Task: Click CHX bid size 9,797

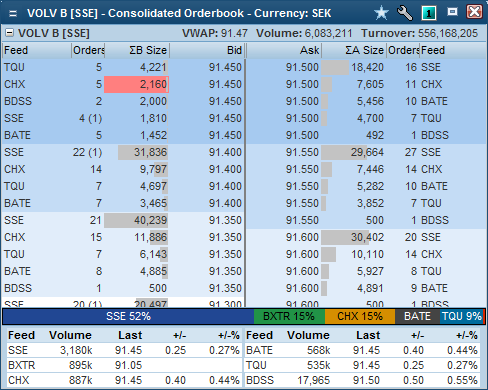Action: click(153, 169)
